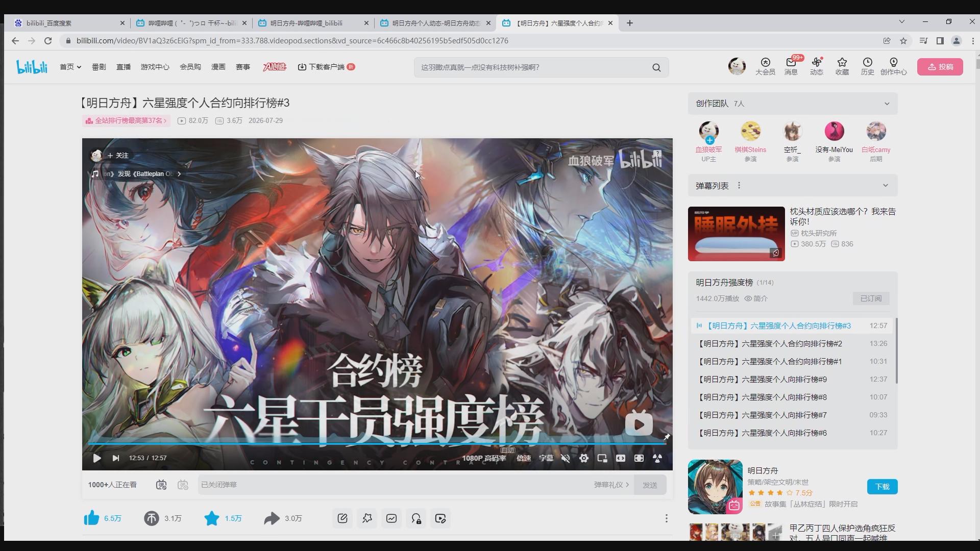Play the video with the play button

tap(97, 458)
